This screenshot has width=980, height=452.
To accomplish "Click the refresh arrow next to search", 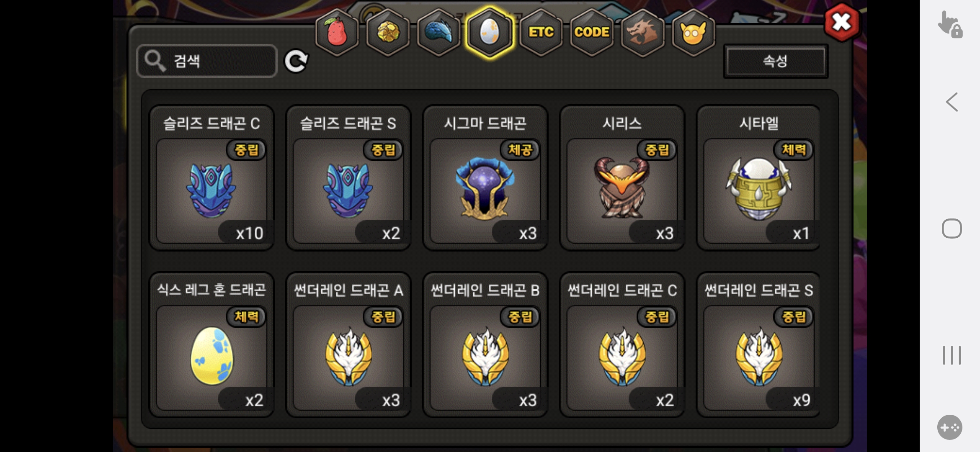I will click(x=296, y=62).
